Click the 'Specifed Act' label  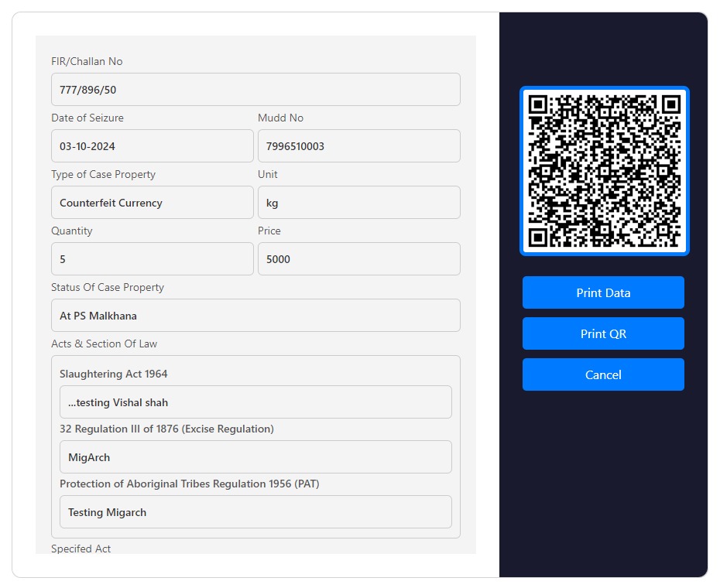(x=81, y=549)
